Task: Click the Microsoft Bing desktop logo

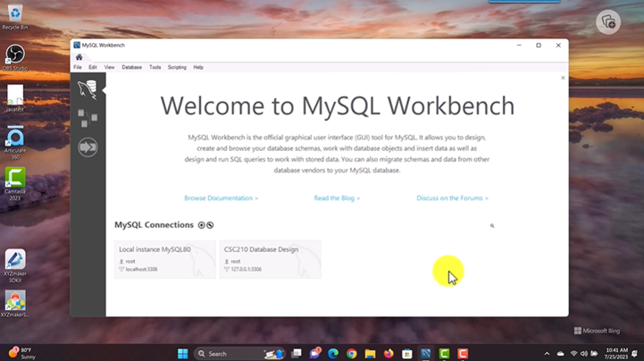Action: click(597, 331)
